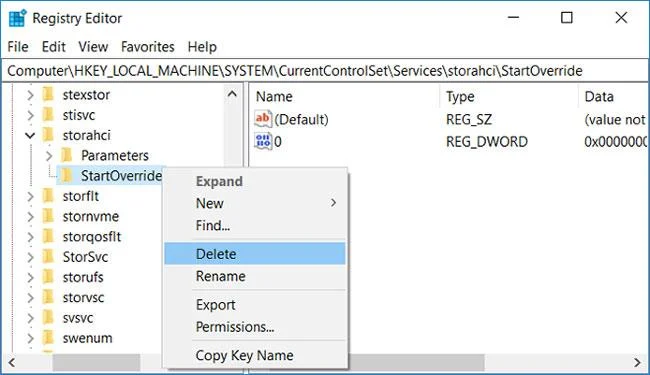Click the StartOverride folder icon
This screenshot has height=375, width=650.
(67, 176)
